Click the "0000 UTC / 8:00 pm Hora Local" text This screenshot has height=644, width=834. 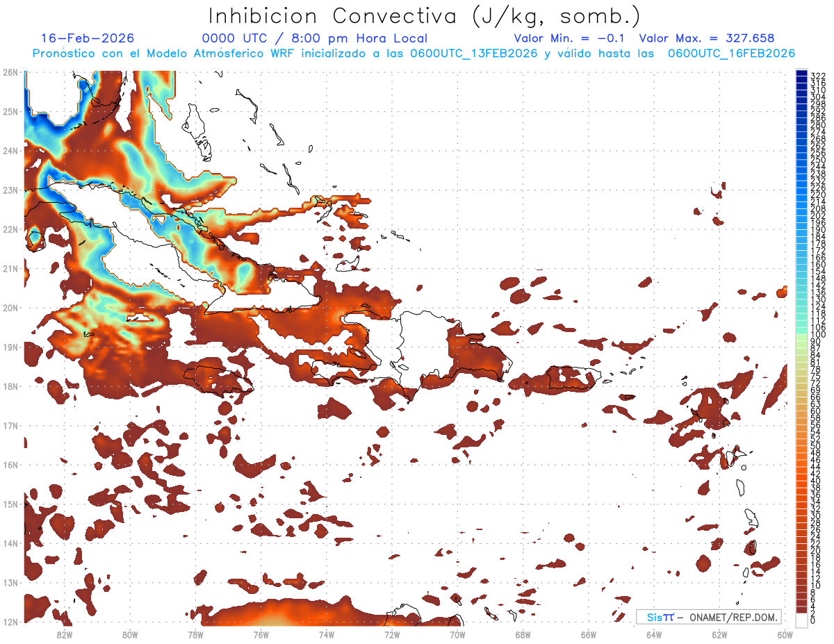pos(314,38)
